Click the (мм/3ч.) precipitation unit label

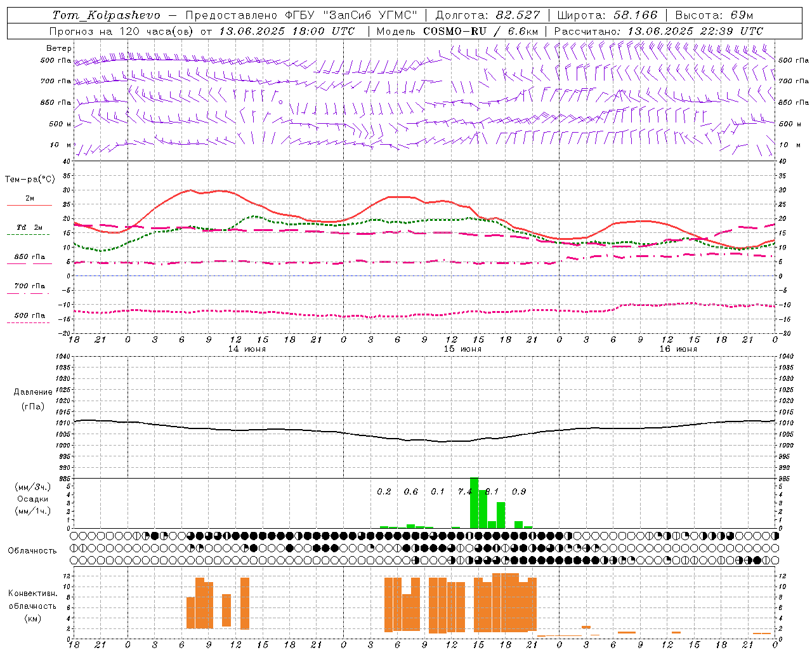point(33,487)
